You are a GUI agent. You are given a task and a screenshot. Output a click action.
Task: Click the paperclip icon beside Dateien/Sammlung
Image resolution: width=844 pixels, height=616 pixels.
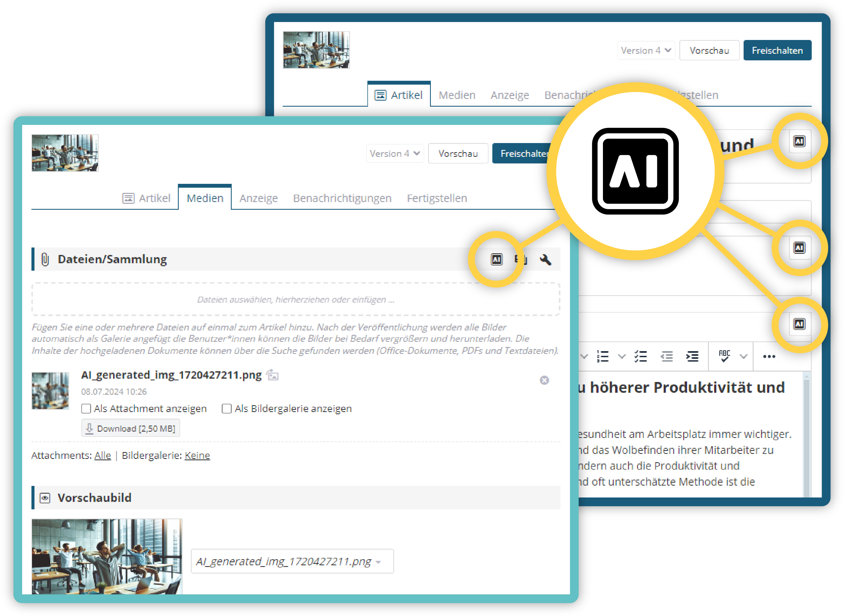tap(45, 260)
